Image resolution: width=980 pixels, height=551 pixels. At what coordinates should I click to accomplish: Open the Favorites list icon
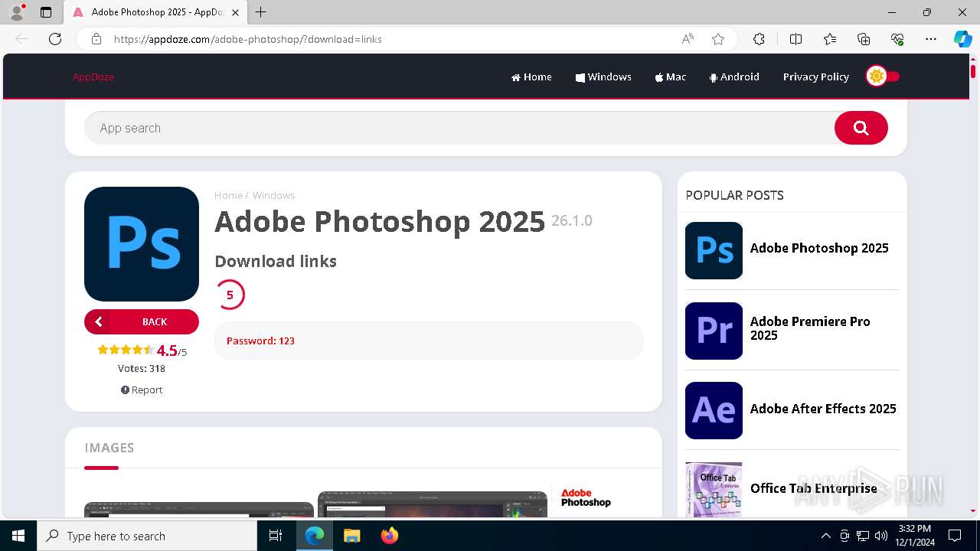click(830, 39)
